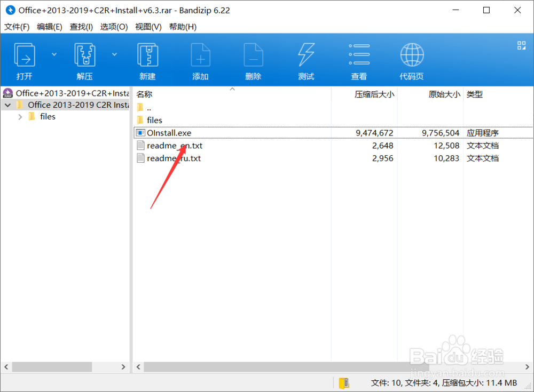
Task: Click the 打开 (Open) toolbar icon
Action: [x=25, y=54]
